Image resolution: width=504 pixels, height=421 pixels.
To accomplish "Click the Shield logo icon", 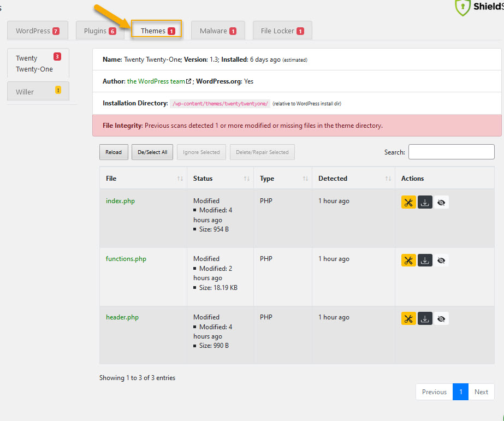I will point(463,7).
